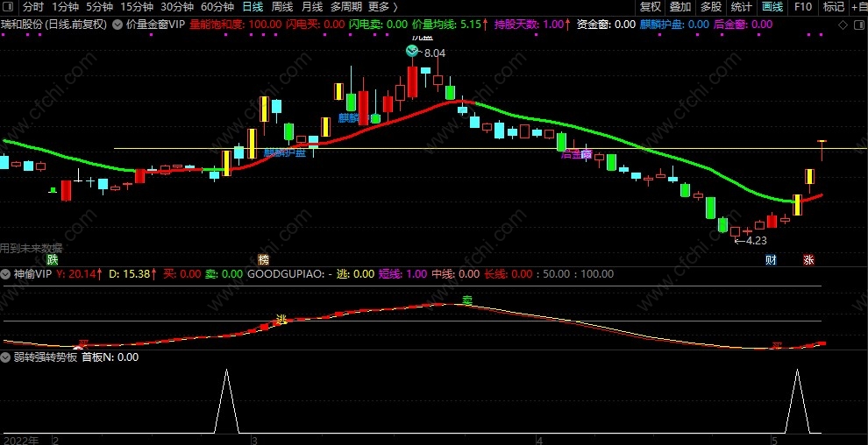Switch to the 30分钟 period tab
This screenshot has height=445, width=868.
click(177, 7)
